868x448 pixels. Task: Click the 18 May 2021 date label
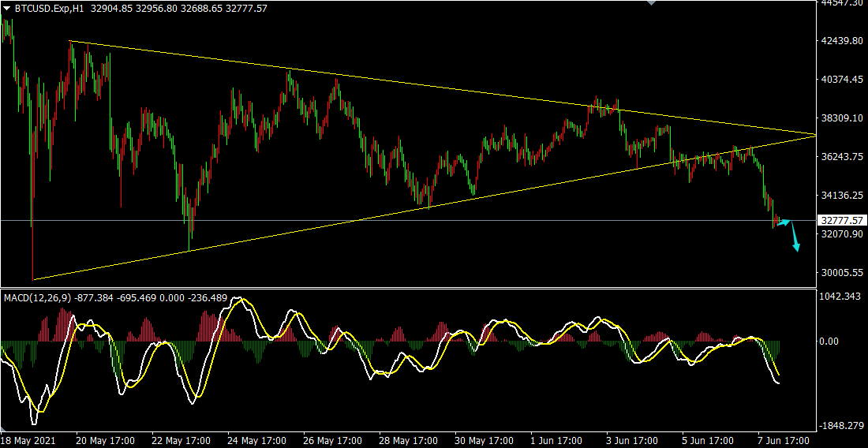click(x=29, y=440)
